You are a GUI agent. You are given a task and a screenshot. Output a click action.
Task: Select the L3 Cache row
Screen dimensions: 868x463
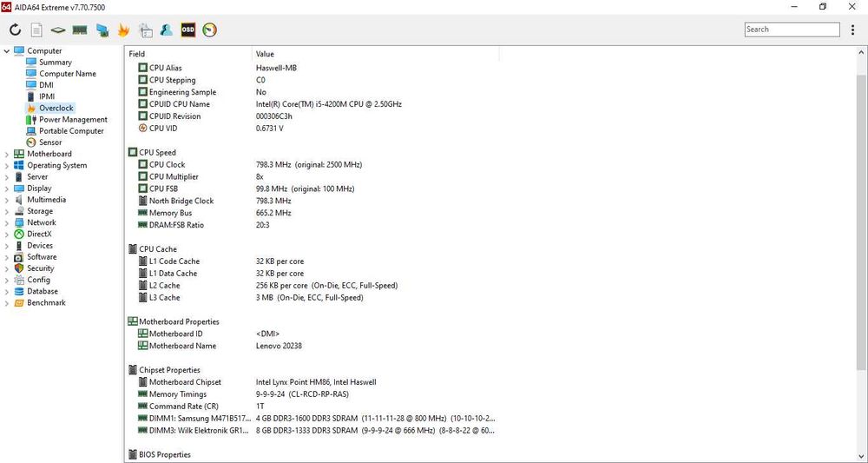(312, 297)
